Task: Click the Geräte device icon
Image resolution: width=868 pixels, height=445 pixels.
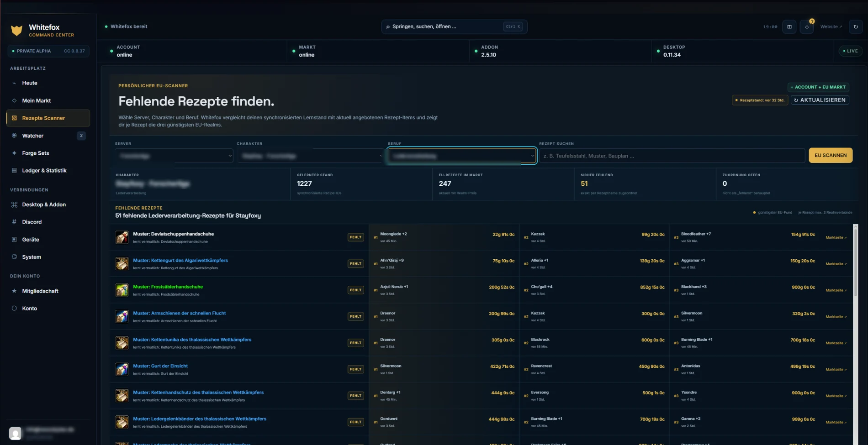Action: pos(14,240)
